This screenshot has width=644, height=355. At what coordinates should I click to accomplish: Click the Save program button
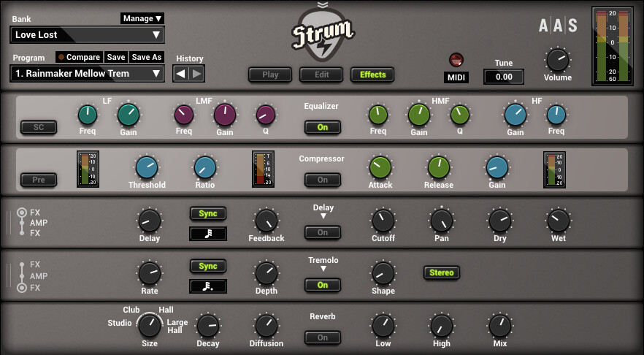point(116,57)
